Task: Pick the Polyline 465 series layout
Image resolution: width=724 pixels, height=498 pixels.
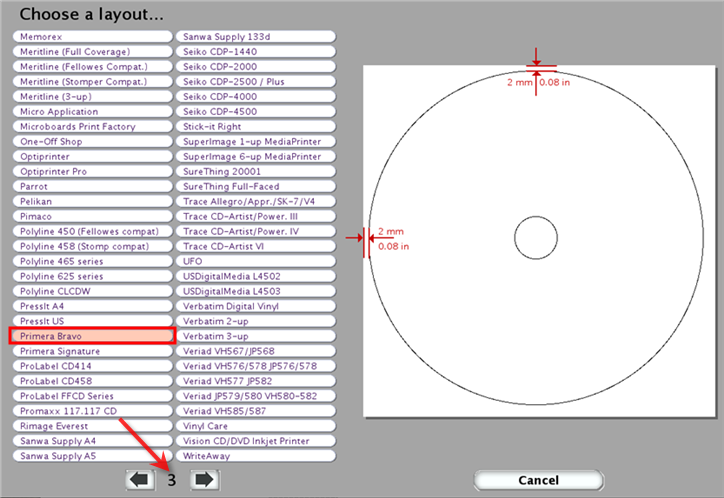Action: click(93, 261)
